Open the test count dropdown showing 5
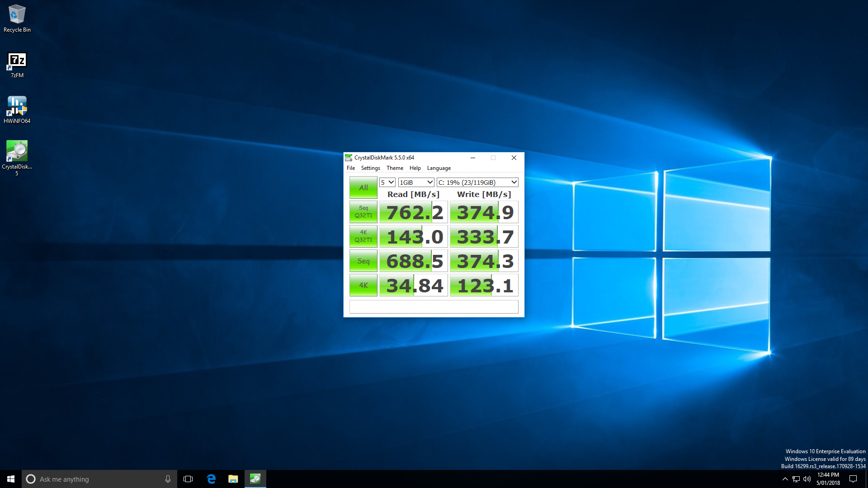The width and height of the screenshot is (868, 488). pos(387,183)
